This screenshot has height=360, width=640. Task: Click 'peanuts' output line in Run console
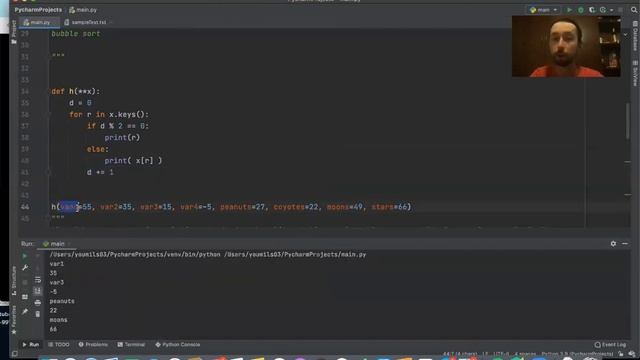point(62,301)
